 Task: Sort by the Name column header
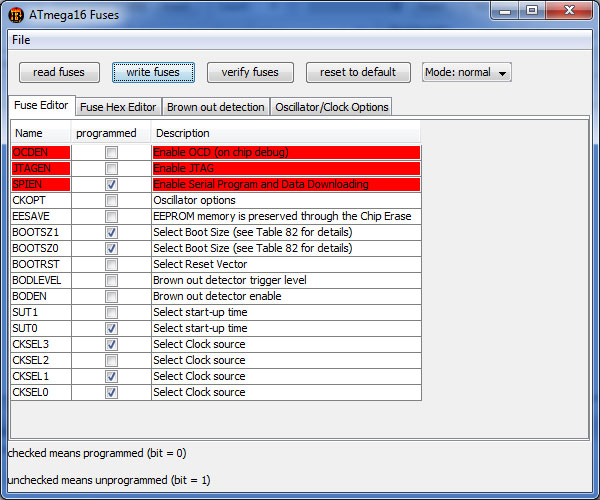pyautogui.click(x=41, y=133)
